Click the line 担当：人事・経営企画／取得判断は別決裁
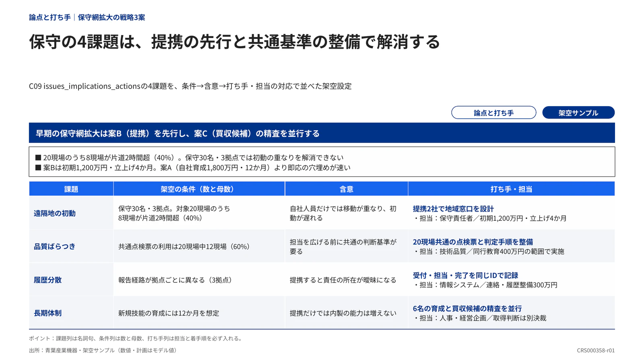The height and width of the screenshot is (362, 644). 480,318
